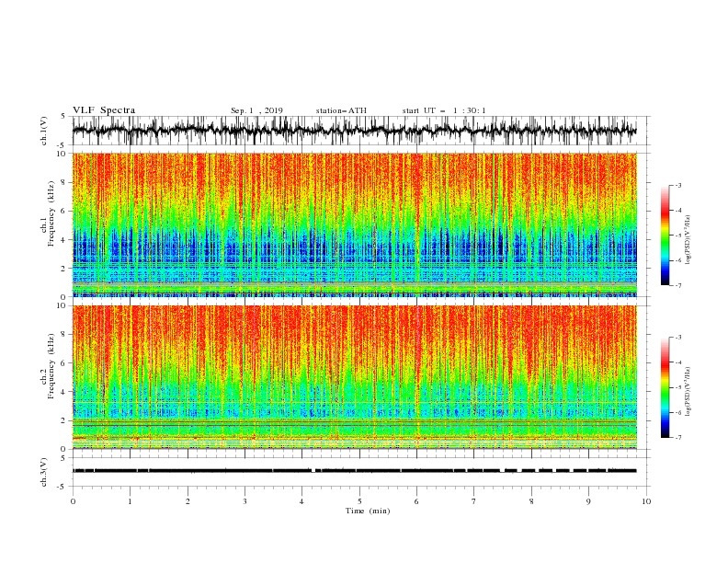Click inside the ch.2 spectrogram plot
The height and width of the screenshot is (563, 728).
354,377
